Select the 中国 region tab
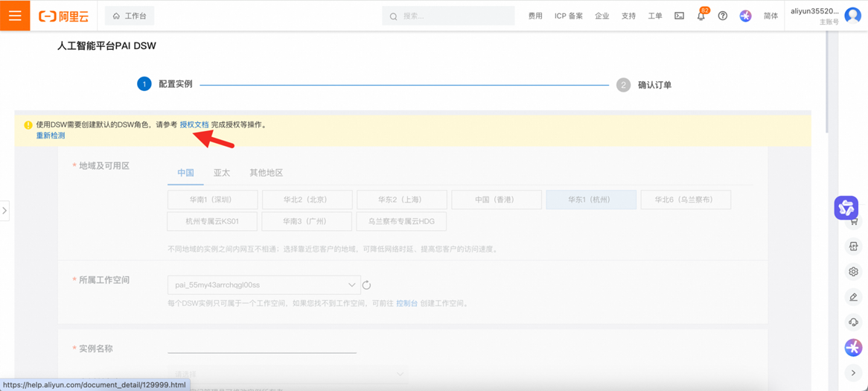Image resolution: width=868 pixels, height=391 pixels. (185, 173)
